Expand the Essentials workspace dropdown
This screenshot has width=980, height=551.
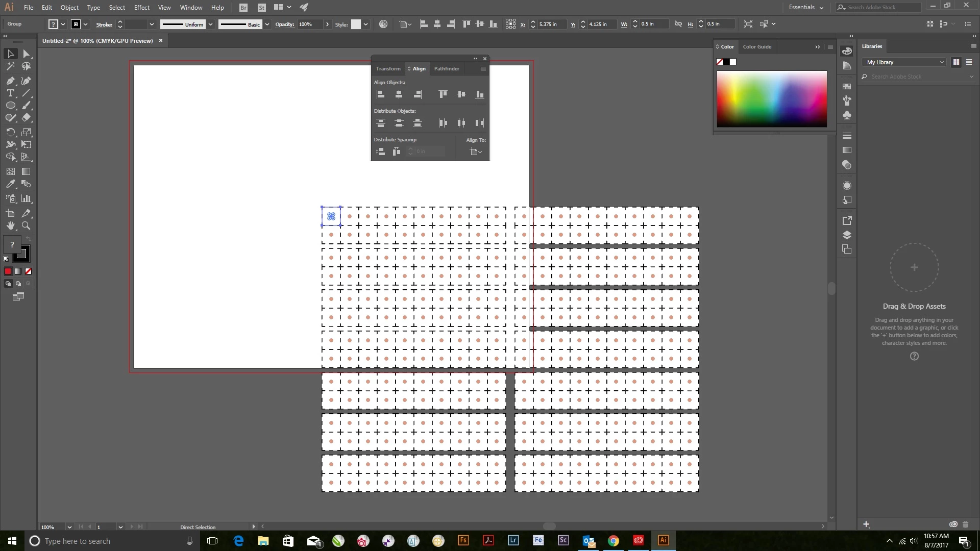click(806, 7)
